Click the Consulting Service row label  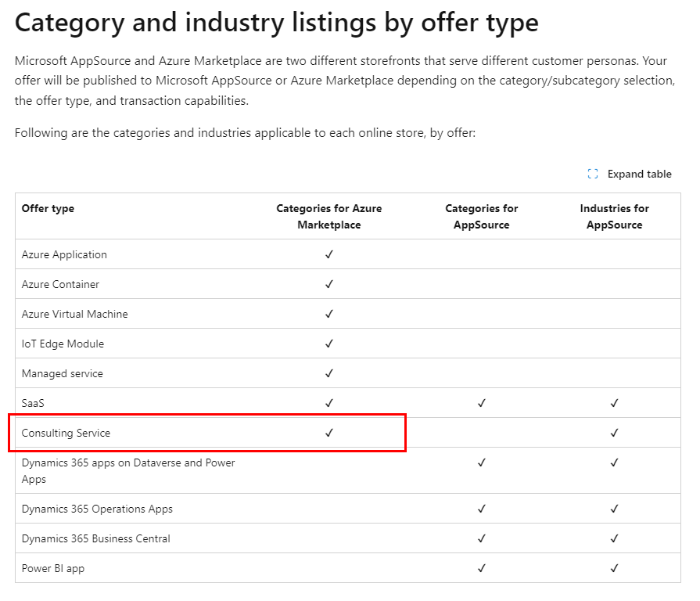click(66, 433)
